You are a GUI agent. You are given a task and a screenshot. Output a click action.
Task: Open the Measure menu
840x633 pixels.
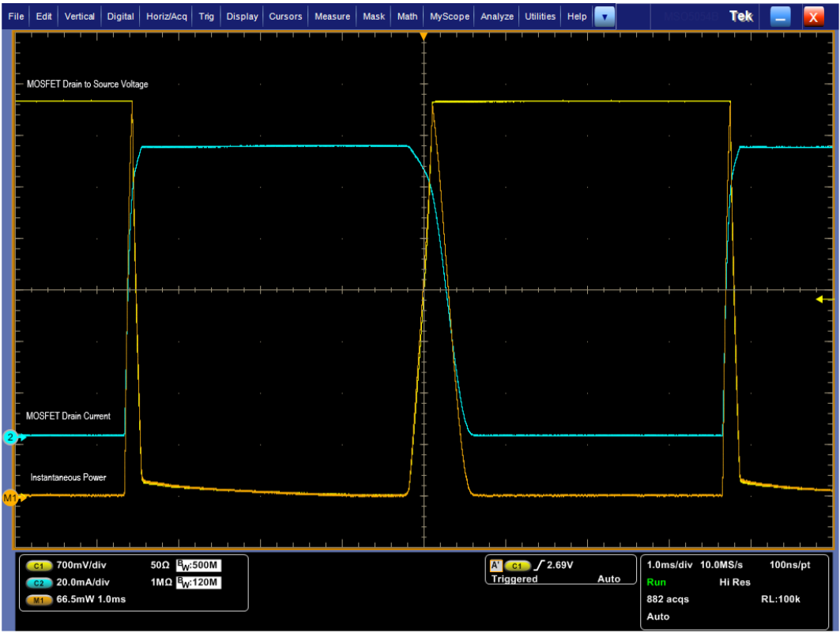332,16
